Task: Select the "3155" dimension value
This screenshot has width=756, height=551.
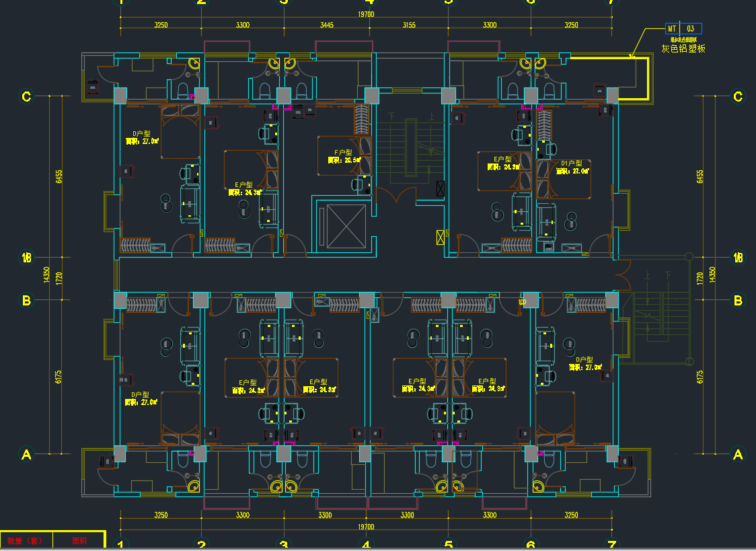Action: pyautogui.click(x=409, y=25)
